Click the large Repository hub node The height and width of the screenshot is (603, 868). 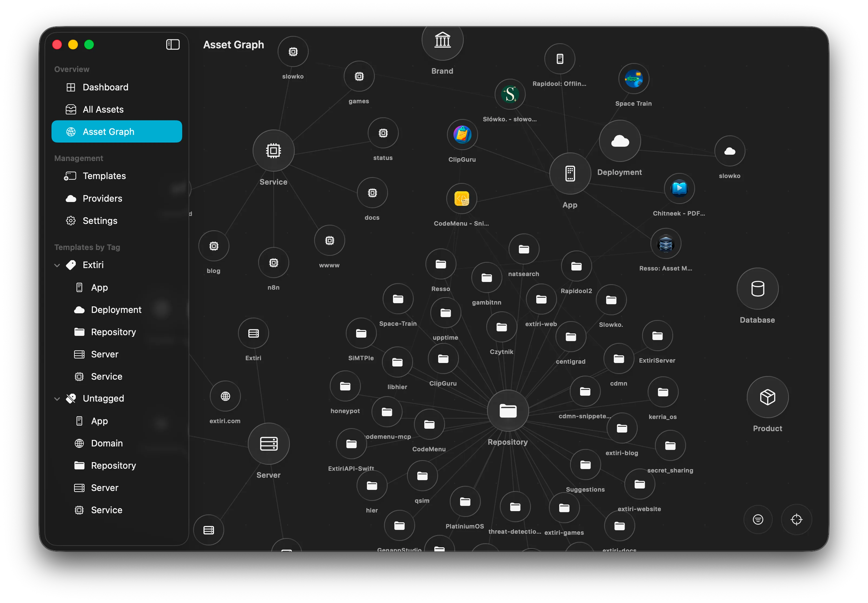point(508,411)
